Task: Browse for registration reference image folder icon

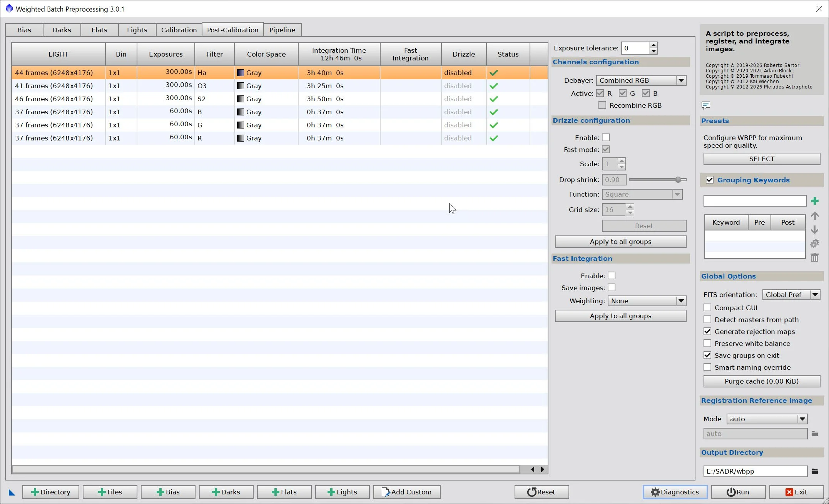Action: (x=814, y=434)
